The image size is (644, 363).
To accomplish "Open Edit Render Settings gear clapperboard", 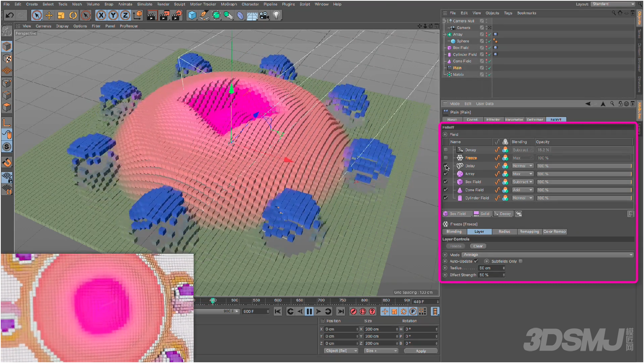I will (x=176, y=15).
